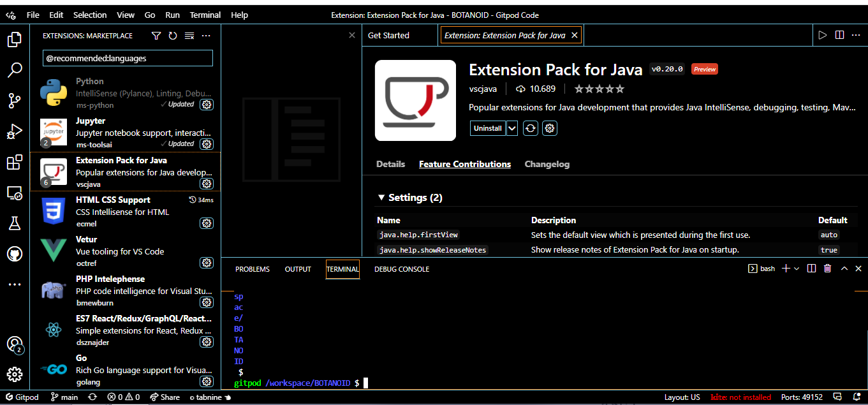The image size is (868, 405).
Task: Click Layout: US in status bar
Action: tap(682, 397)
